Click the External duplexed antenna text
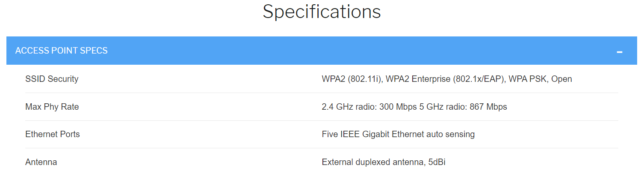This screenshot has height=171, width=644. point(372,162)
